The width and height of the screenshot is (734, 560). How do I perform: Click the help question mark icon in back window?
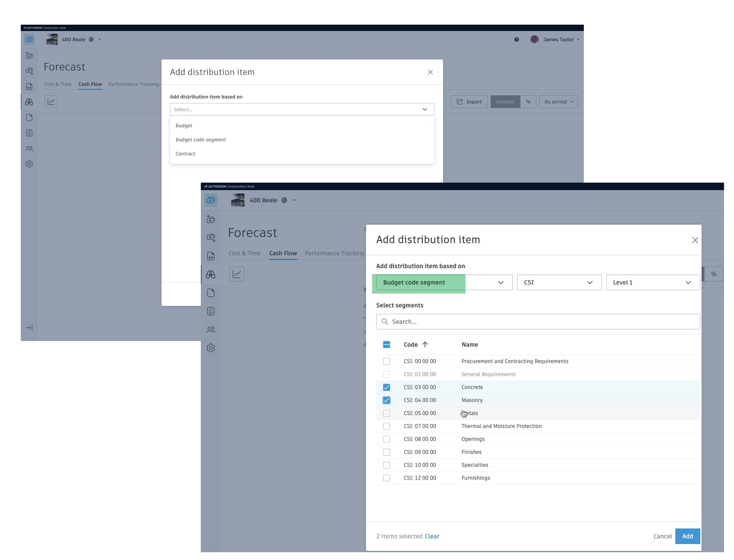(516, 39)
